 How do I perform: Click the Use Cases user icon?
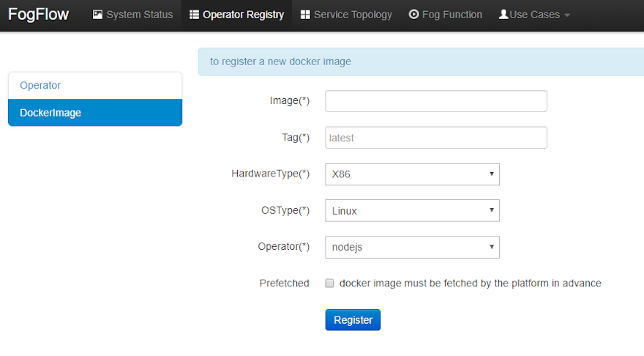pyautogui.click(x=503, y=15)
